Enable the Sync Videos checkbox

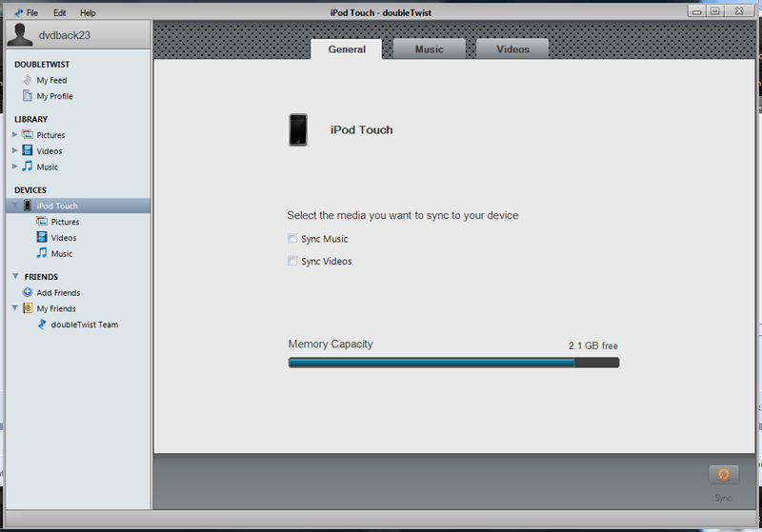(292, 261)
